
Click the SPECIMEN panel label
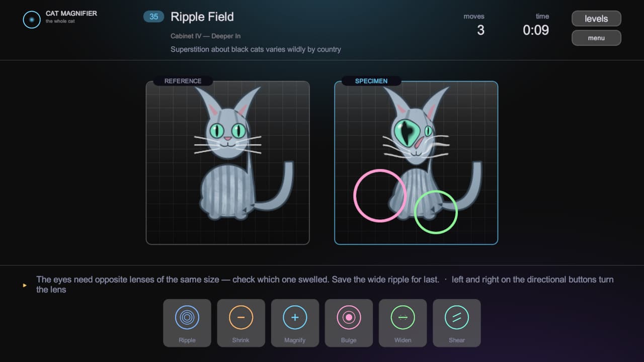point(371,81)
